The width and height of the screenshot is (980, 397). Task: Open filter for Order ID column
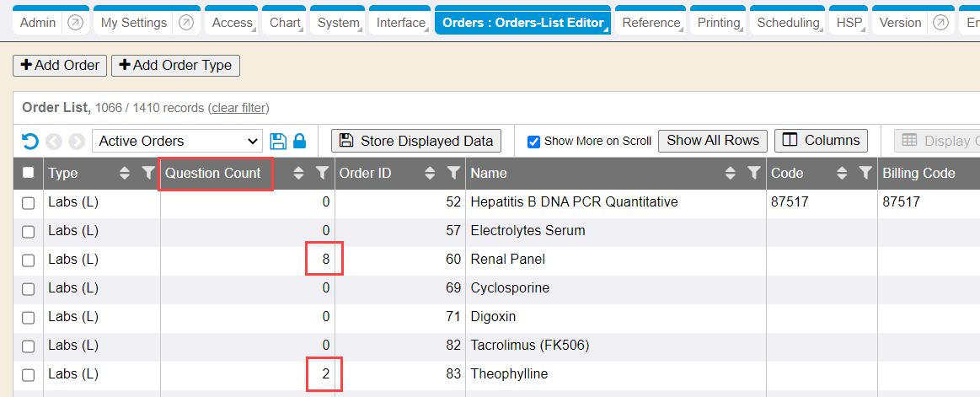click(x=453, y=173)
